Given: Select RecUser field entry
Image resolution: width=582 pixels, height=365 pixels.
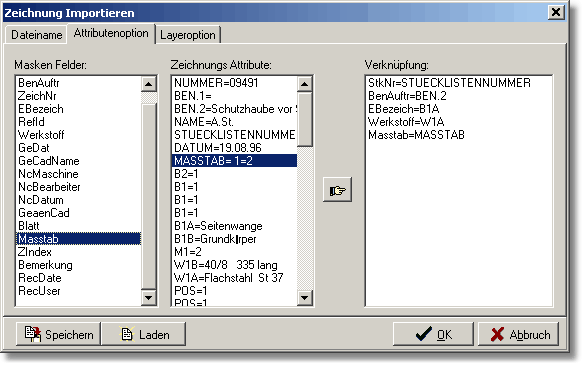Looking at the screenshot, I should 79,291.
